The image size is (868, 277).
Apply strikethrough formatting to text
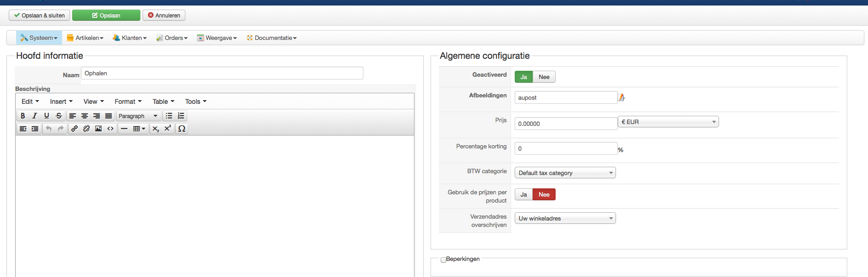(58, 116)
